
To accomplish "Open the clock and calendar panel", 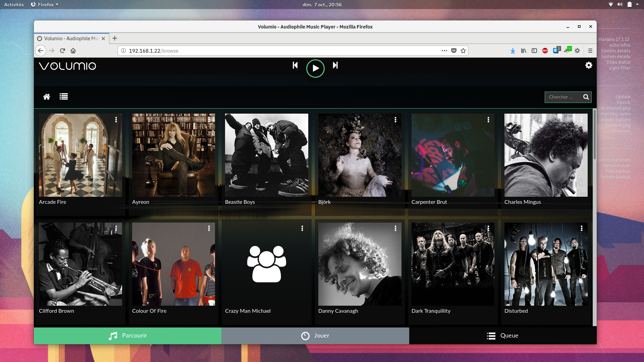I will point(322,5).
